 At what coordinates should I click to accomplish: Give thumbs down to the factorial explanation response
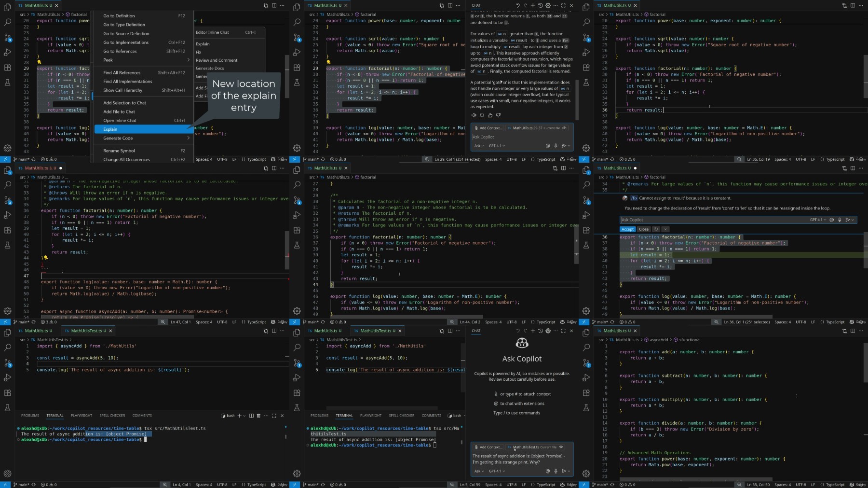pyautogui.click(x=499, y=115)
